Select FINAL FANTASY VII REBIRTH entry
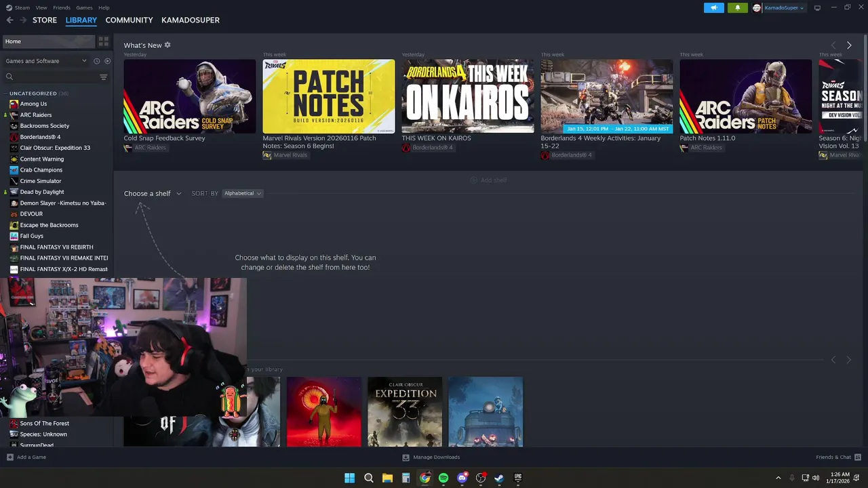This screenshot has width=868, height=488. point(58,247)
